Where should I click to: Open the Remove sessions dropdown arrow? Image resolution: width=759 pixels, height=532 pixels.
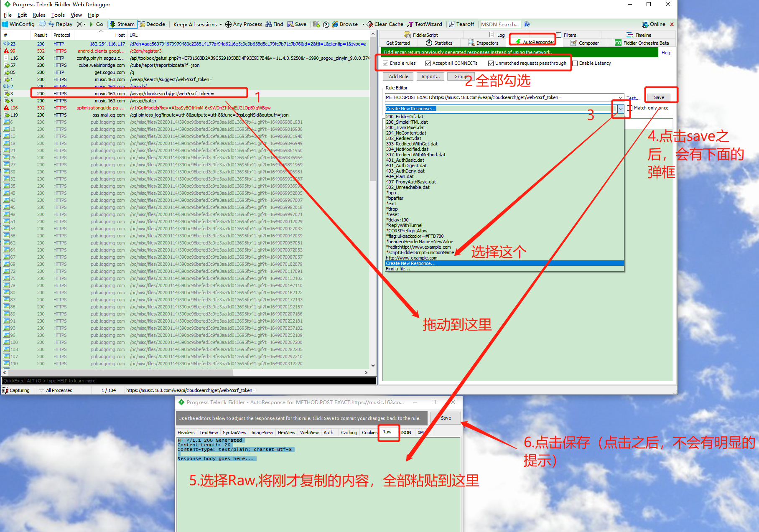coord(85,24)
